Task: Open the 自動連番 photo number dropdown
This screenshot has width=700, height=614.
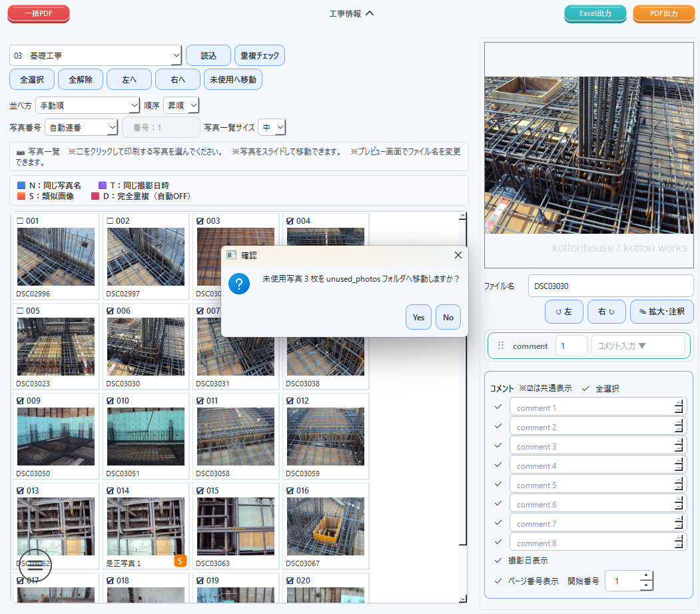Action: tap(81, 128)
